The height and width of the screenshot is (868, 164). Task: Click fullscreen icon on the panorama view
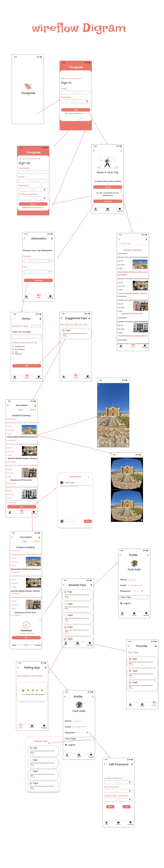click(112, 520)
